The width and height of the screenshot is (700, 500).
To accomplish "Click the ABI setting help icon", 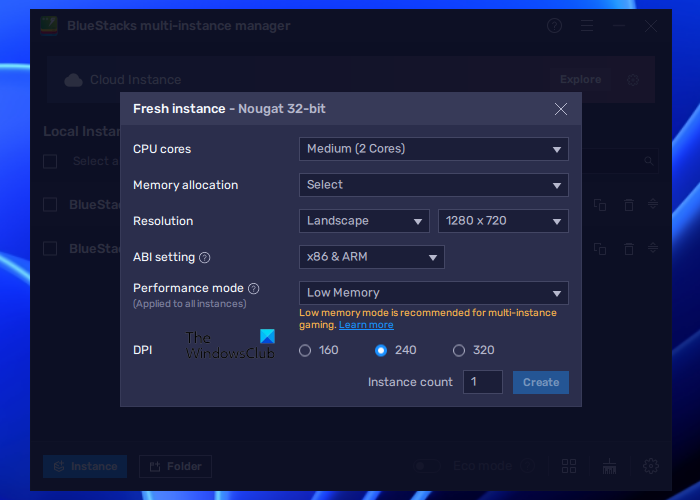I will click(x=204, y=258).
